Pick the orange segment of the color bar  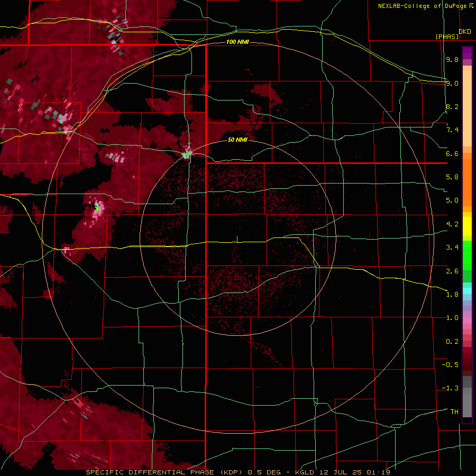467,182
